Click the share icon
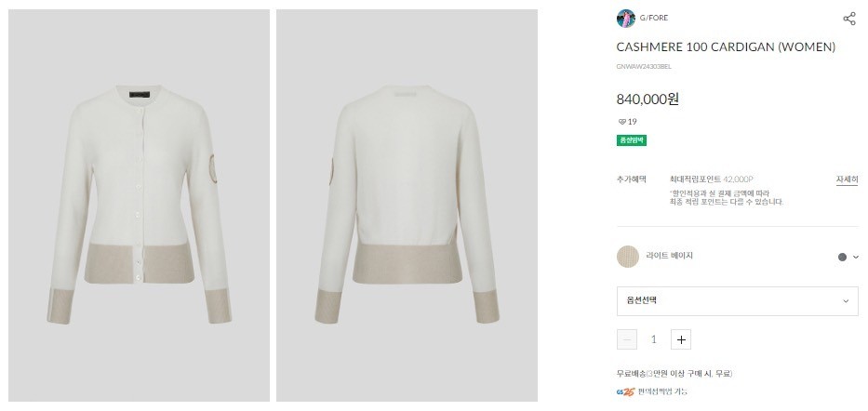This screenshot has height=411, width=868. click(x=848, y=19)
